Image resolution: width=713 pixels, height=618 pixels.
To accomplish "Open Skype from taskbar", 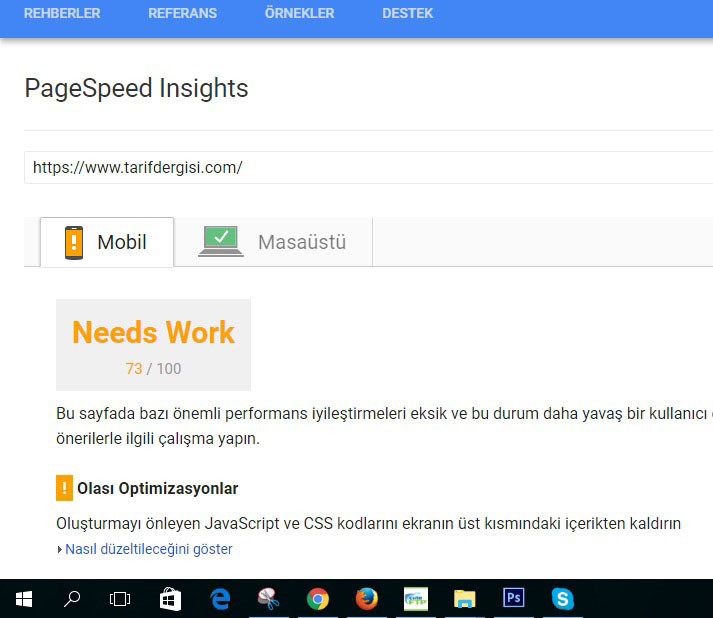I will [562, 599].
